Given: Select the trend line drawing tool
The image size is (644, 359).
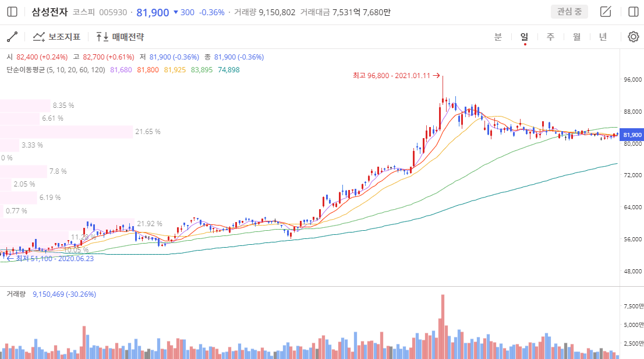Looking at the screenshot, I should [12, 37].
